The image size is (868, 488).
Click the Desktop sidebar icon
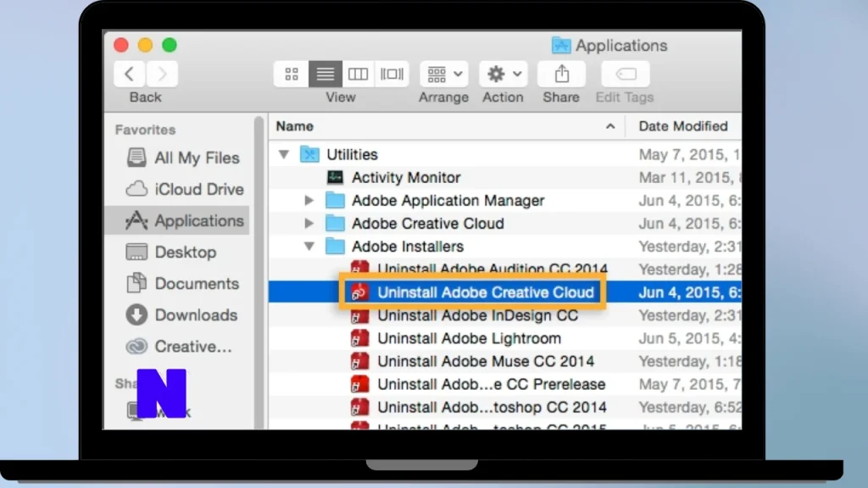136,252
